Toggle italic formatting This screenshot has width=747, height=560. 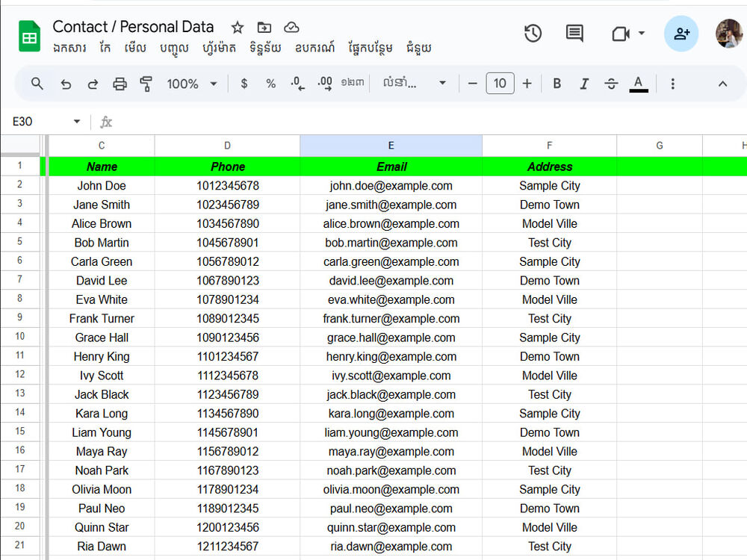[583, 84]
